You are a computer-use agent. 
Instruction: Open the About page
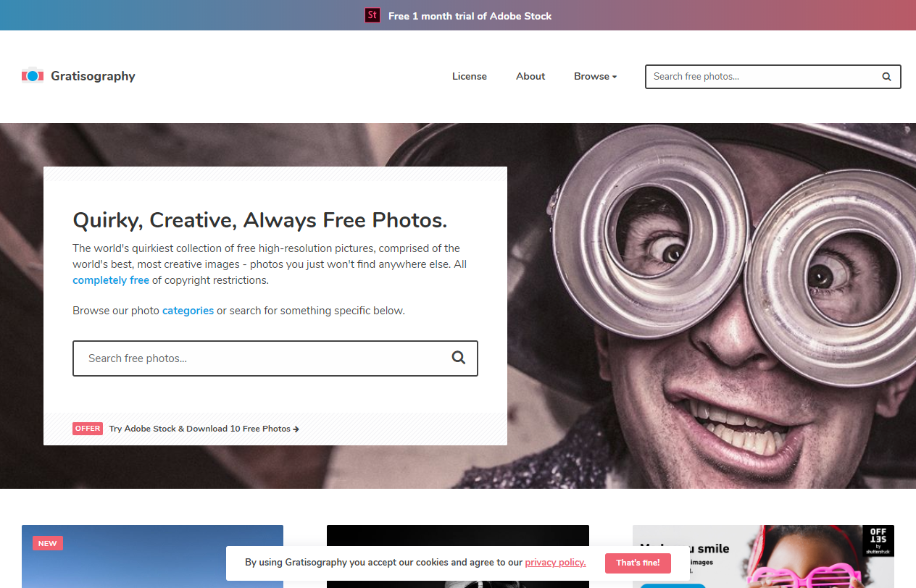tap(530, 76)
